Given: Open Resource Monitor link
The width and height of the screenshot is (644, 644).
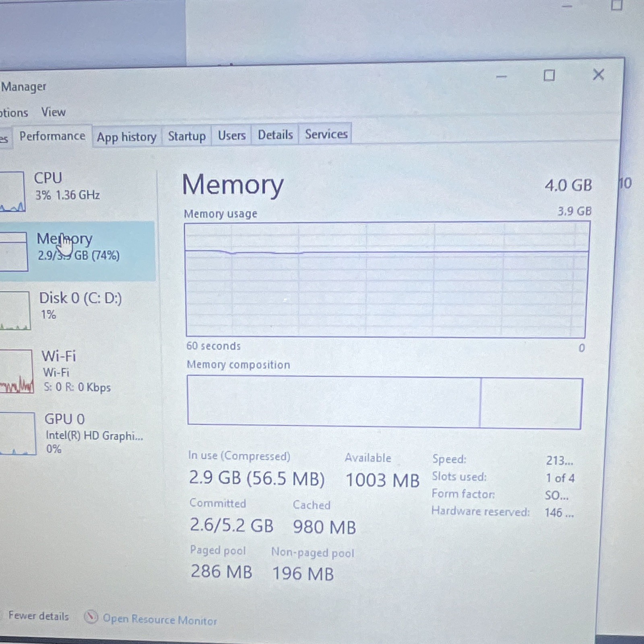Looking at the screenshot, I should [159, 619].
